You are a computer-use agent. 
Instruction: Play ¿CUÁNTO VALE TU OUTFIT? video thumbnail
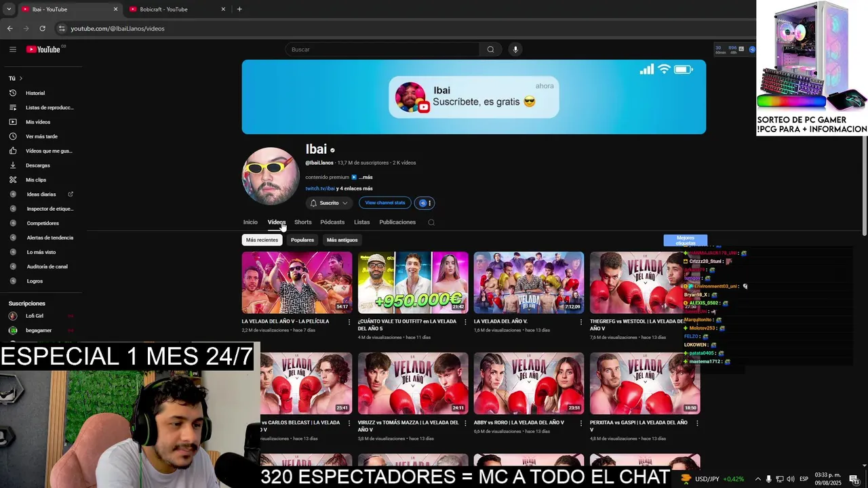413,283
